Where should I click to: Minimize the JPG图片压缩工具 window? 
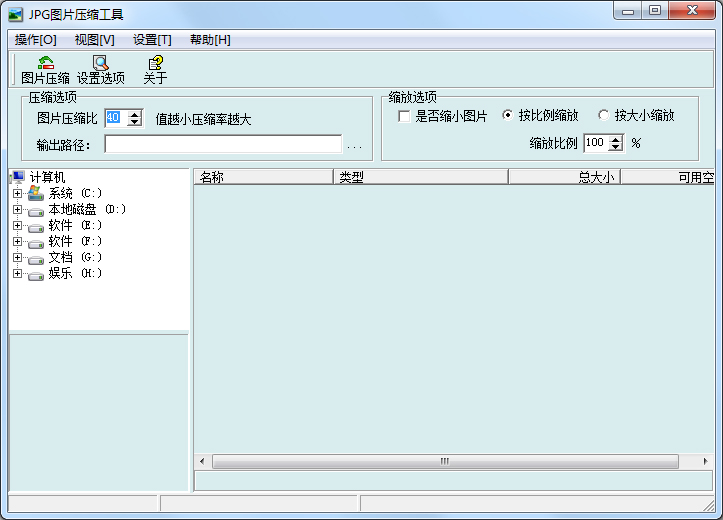[x=628, y=11]
